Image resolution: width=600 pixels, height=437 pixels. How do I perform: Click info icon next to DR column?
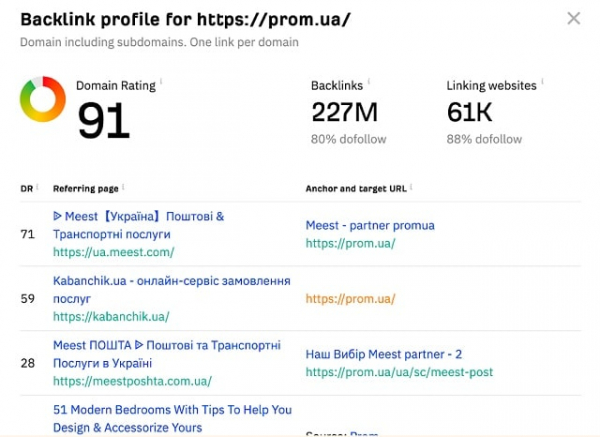tap(39, 187)
